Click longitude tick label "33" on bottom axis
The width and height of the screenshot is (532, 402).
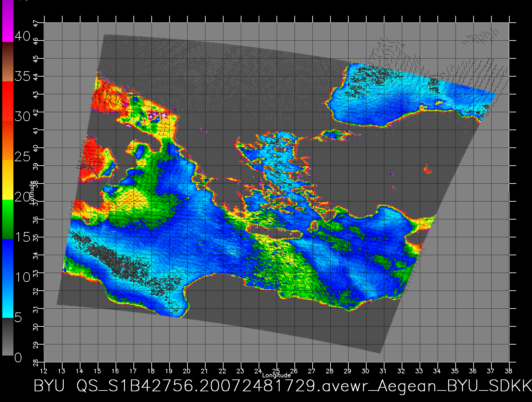click(419, 371)
